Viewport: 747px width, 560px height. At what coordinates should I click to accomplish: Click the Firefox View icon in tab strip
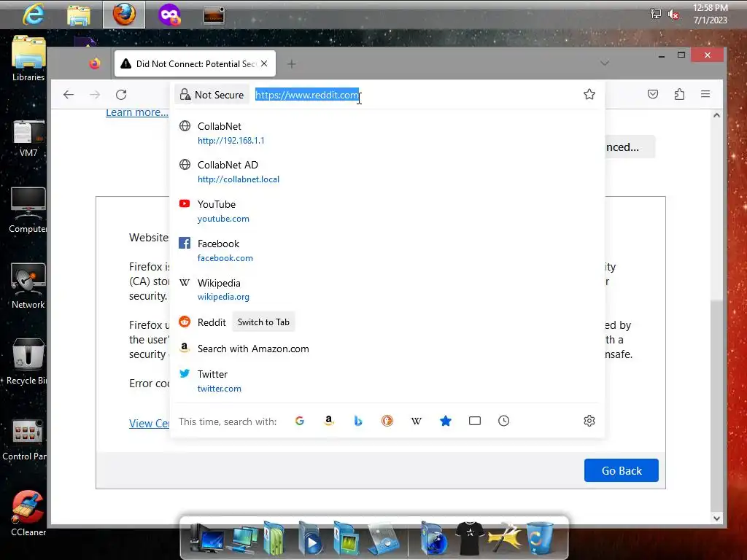point(95,63)
